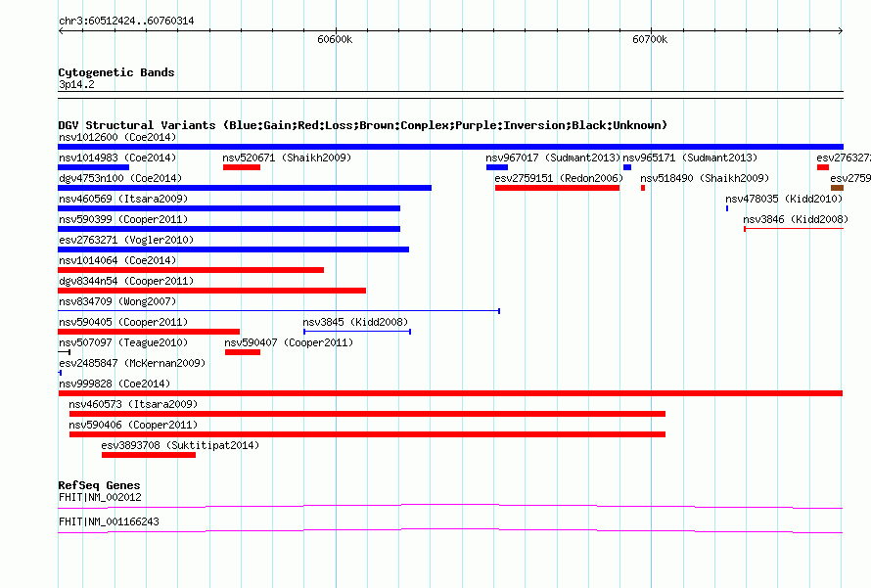Image resolution: width=871 pixels, height=588 pixels.
Task: Open nsv3845 (Kidd2008) variant label
Action: tap(355, 322)
